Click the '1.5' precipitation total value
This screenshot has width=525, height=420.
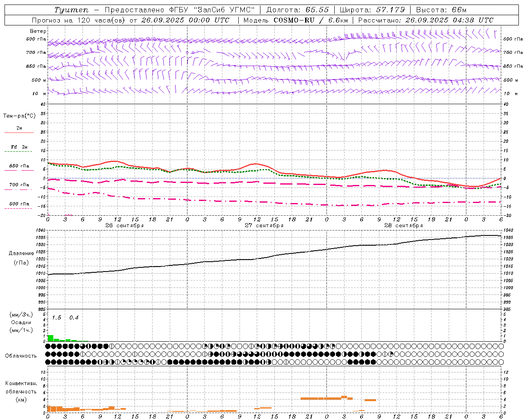(x=56, y=318)
